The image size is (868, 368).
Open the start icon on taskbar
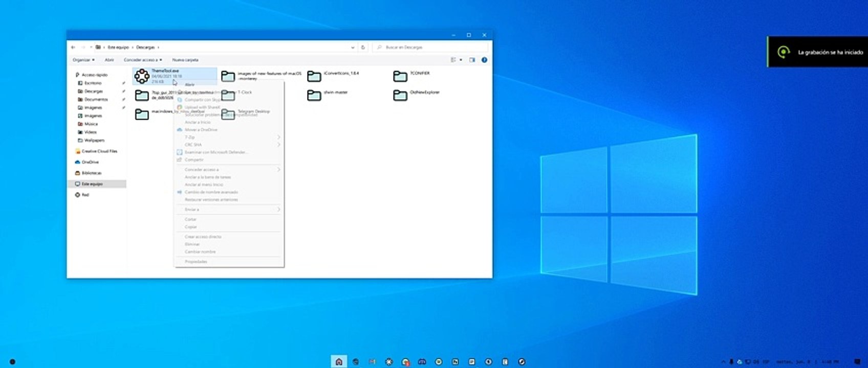(x=339, y=361)
